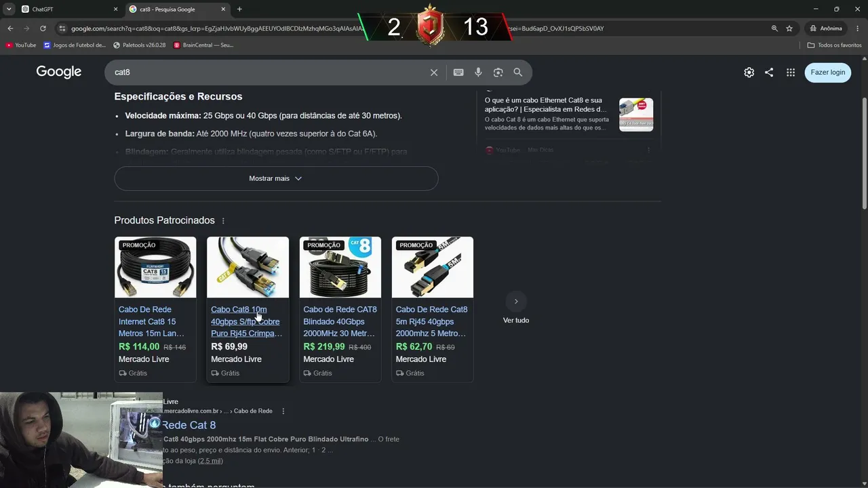The width and height of the screenshot is (868, 488).
Task: Open the Anônima profile button
Action: click(x=827, y=28)
